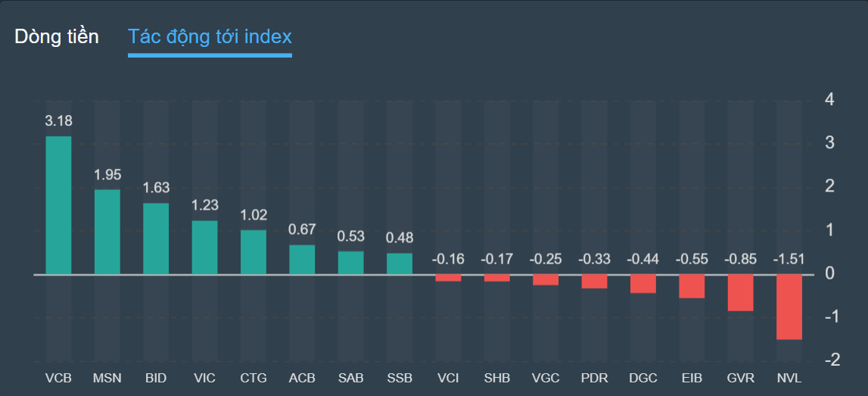Switch to the Dòng tiền tab
Image resolution: width=868 pixels, height=396 pixels.
57,36
